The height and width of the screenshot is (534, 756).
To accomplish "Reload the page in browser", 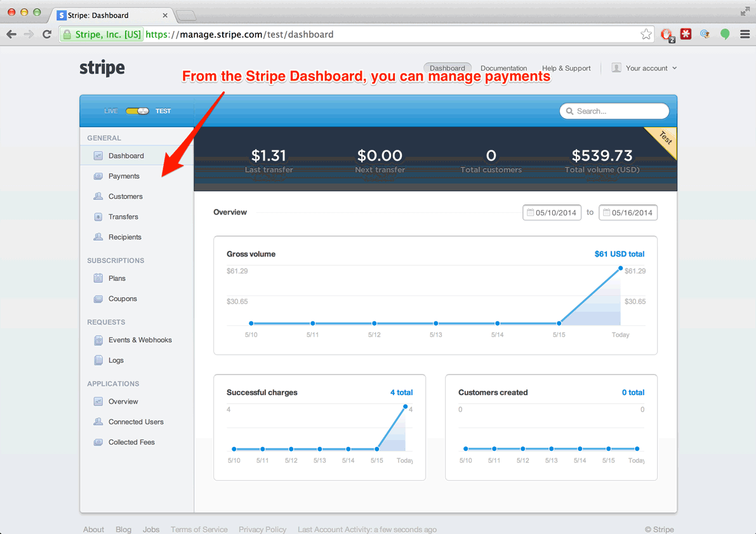I will click(47, 34).
